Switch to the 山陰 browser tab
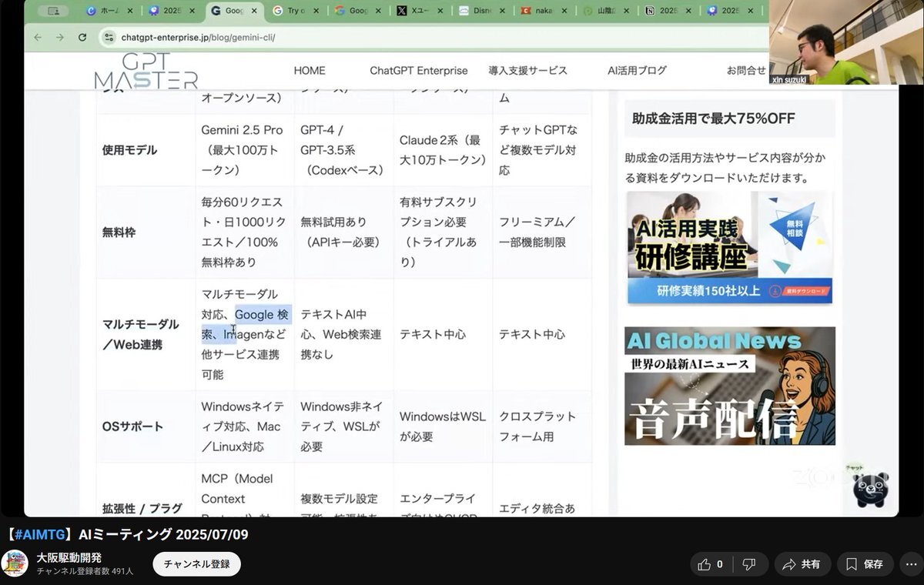The width and height of the screenshot is (924, 585). click(604, 11)
